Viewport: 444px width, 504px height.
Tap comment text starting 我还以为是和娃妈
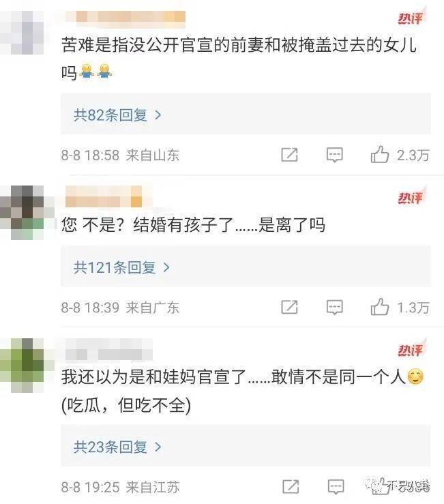[x=243, y=390]
